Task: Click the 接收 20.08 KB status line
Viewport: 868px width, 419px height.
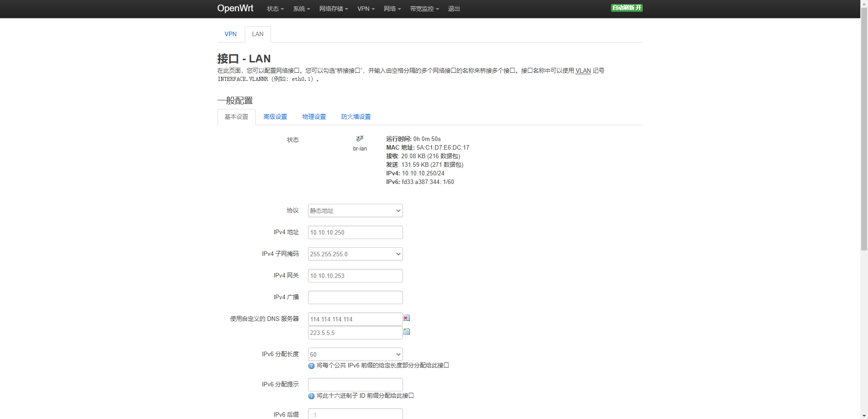Action: tap(423, 156)
